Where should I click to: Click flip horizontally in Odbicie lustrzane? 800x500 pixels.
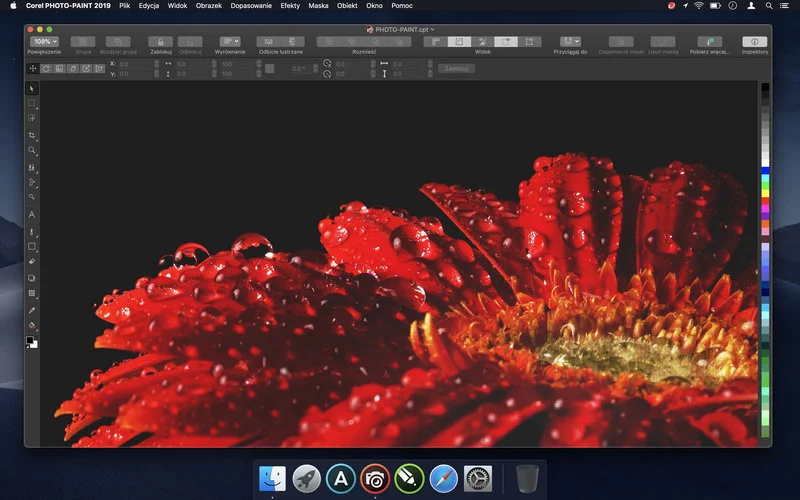tap(269, 41)
